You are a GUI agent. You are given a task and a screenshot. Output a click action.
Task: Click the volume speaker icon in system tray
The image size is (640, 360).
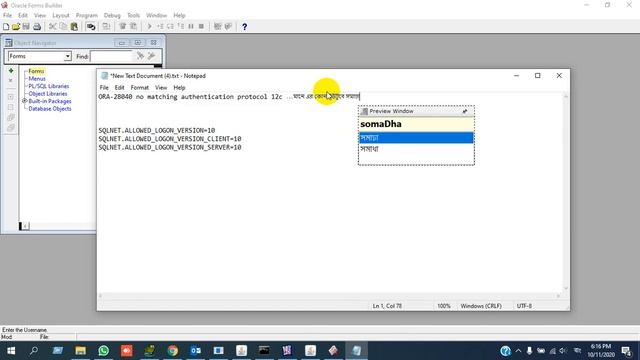tap(564, 351)
